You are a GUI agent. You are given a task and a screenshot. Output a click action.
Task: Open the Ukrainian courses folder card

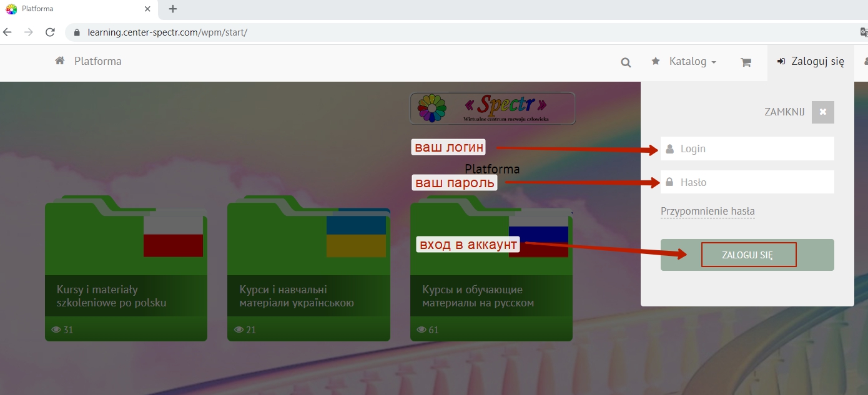[308, 268]
